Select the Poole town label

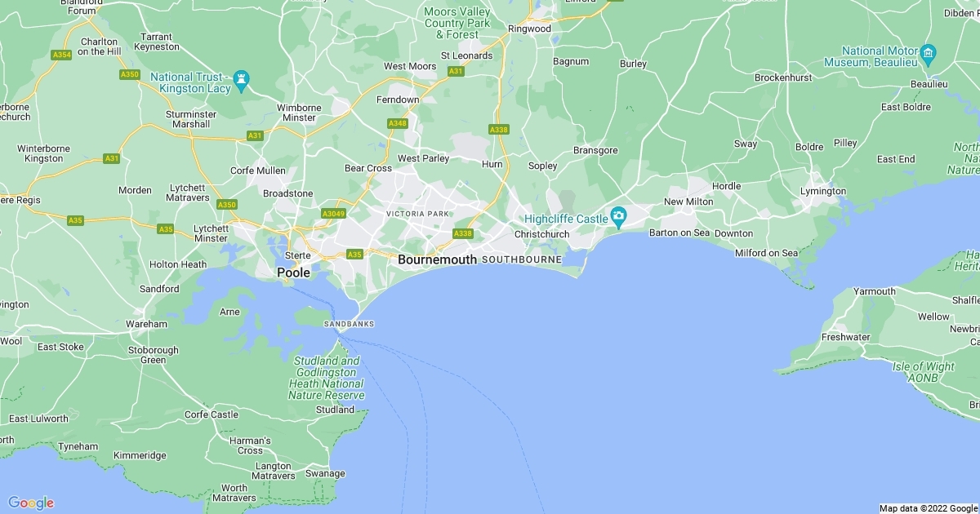coord(294,273)
